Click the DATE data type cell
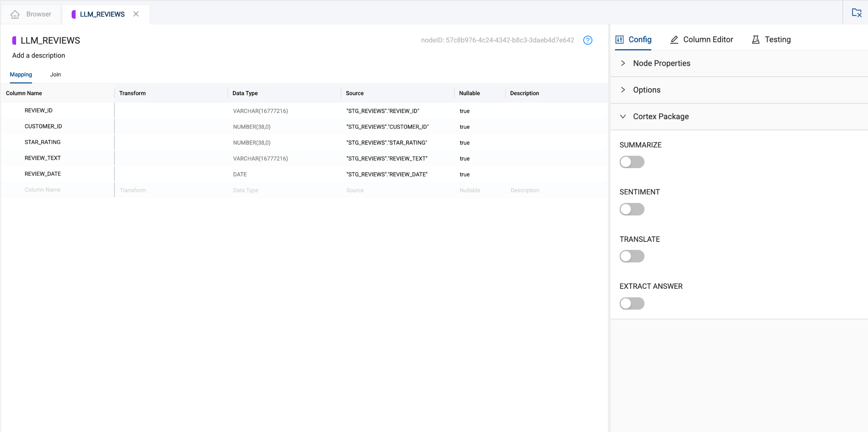 240,174
